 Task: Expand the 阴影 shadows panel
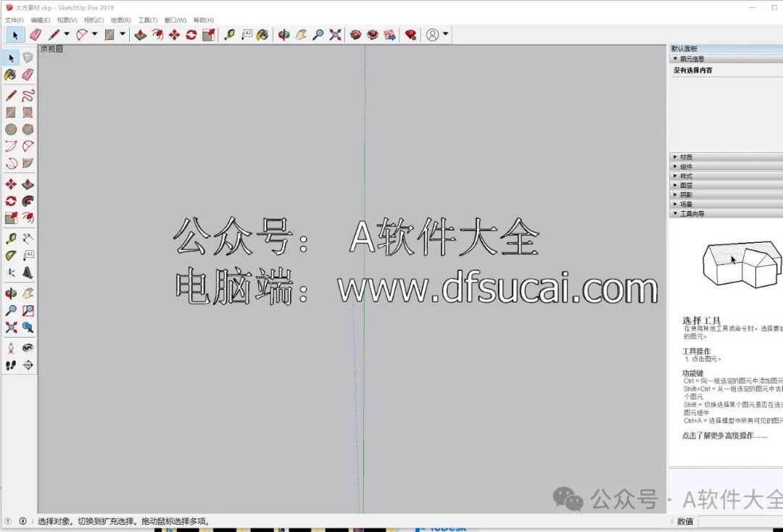(x=676, y=194)
